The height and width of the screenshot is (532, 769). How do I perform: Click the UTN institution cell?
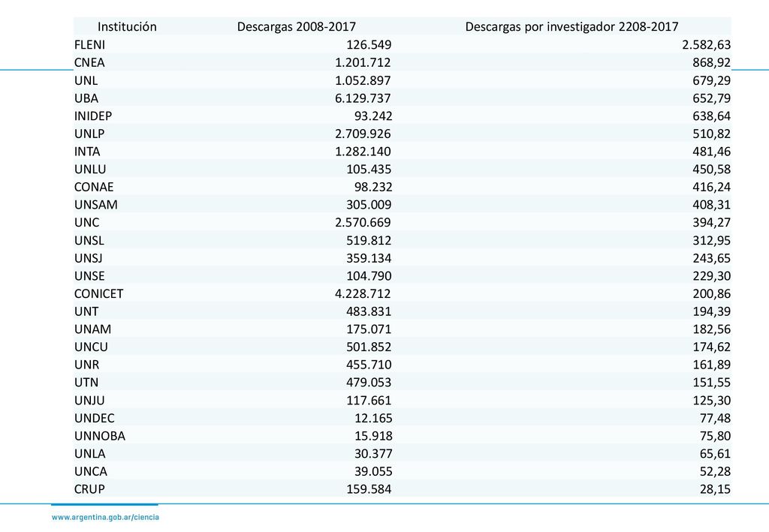click(x=86, y=382)
